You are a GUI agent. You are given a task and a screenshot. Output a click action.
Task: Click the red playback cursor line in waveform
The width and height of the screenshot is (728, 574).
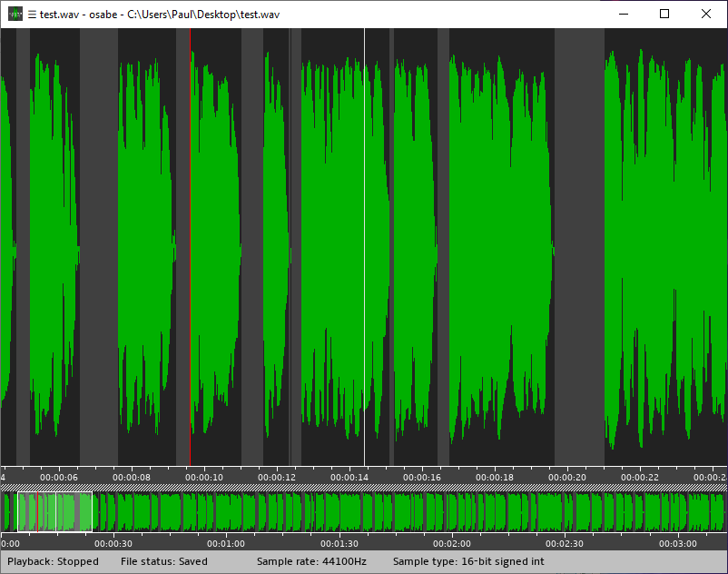point(190,247)
